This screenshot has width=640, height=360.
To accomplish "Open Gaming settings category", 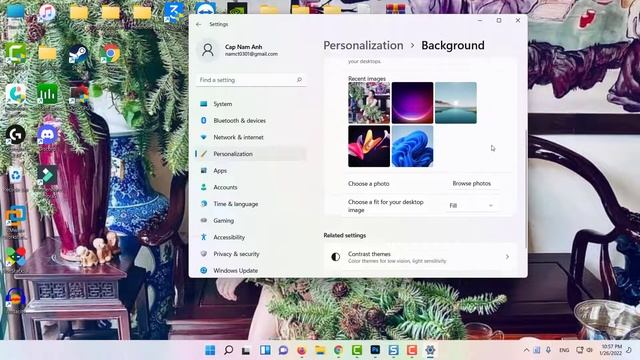I will coord(251,220).
